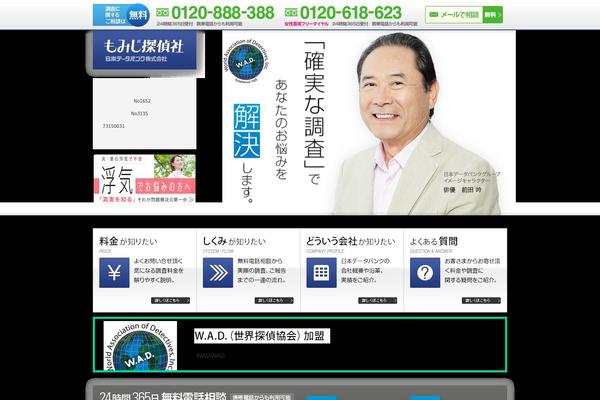Image resolution: width=600 pixels, height=400 pixels.
Task: Click details button in よくある質問 card
Action: [481, 300]
